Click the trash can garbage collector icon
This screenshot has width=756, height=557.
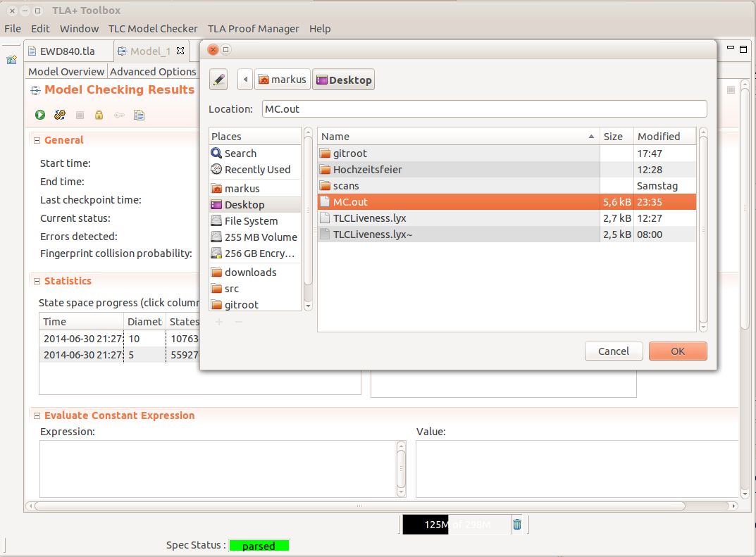(x=517, y=524)
